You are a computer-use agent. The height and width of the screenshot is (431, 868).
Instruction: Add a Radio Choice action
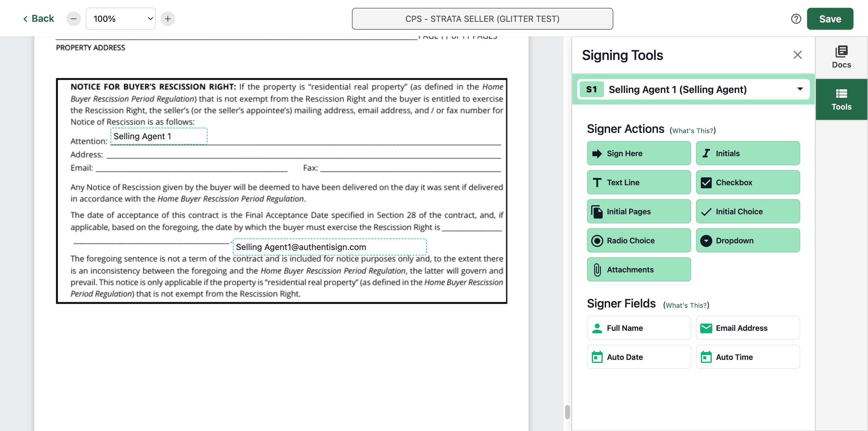click(x=638, y=240)
